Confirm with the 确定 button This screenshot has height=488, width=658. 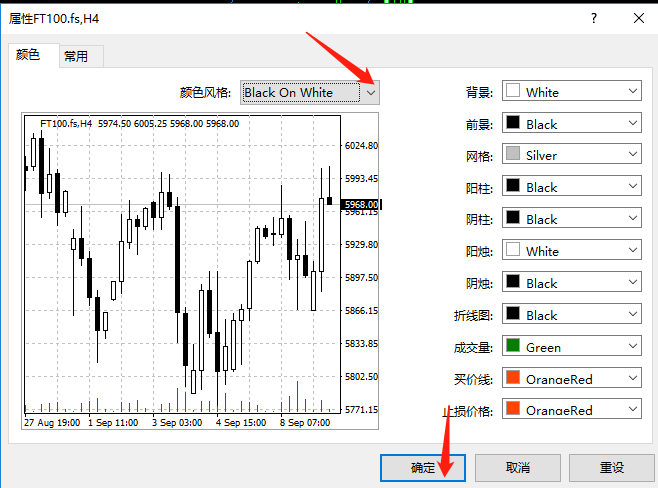423,467
